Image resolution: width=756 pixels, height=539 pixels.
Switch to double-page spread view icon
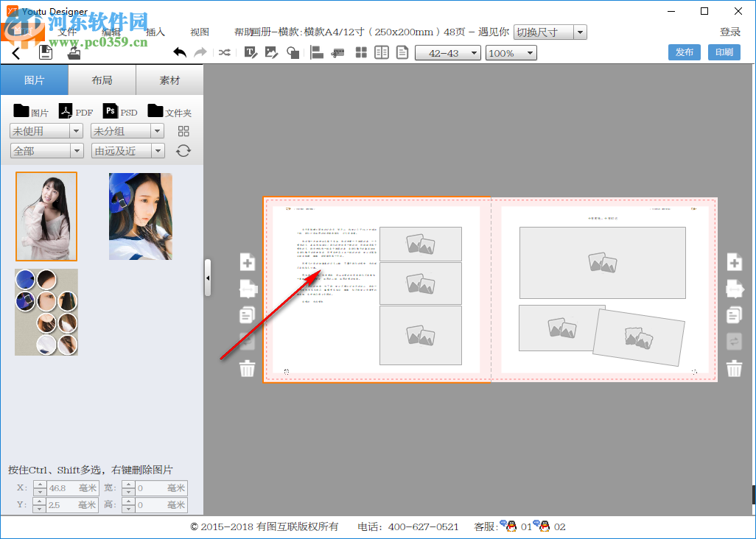(382, 52)
